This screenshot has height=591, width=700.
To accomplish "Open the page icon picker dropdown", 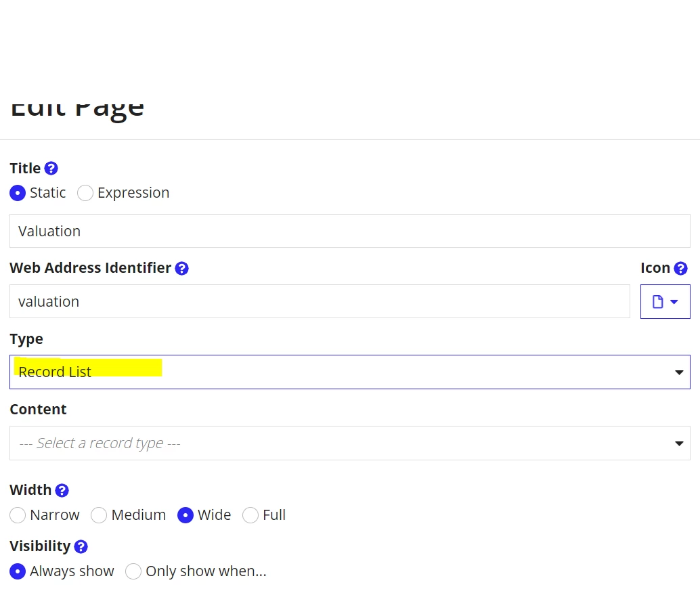I will [665, 301].
